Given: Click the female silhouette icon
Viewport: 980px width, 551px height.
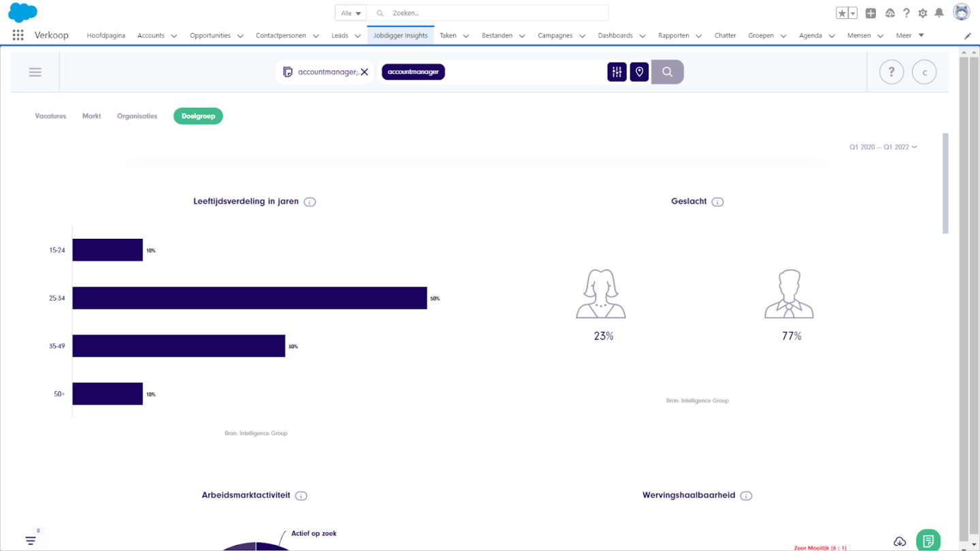Looking at the screenshot, I should tap(601, 294).
